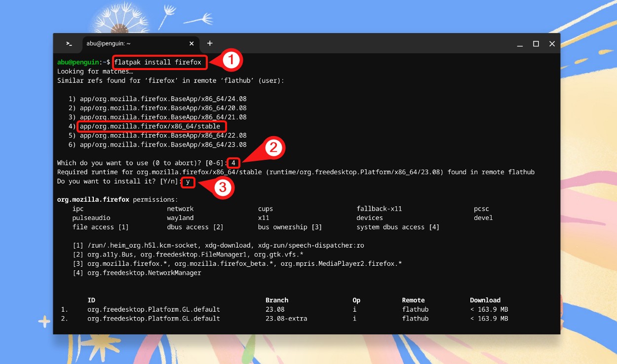This screenshot has width=617, height=364.
Task: Open a new terminal tab with the plus icon
Action: 209,43
